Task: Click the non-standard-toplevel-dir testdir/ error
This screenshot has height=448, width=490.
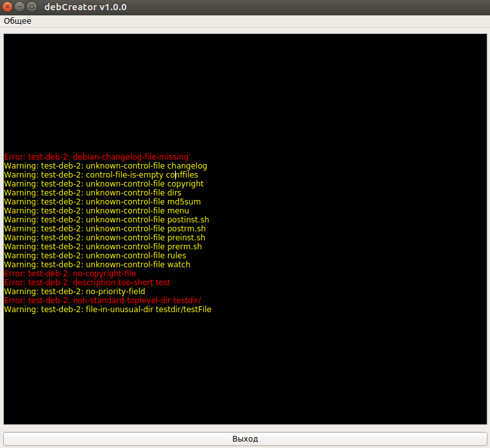Action: point(103,301)
